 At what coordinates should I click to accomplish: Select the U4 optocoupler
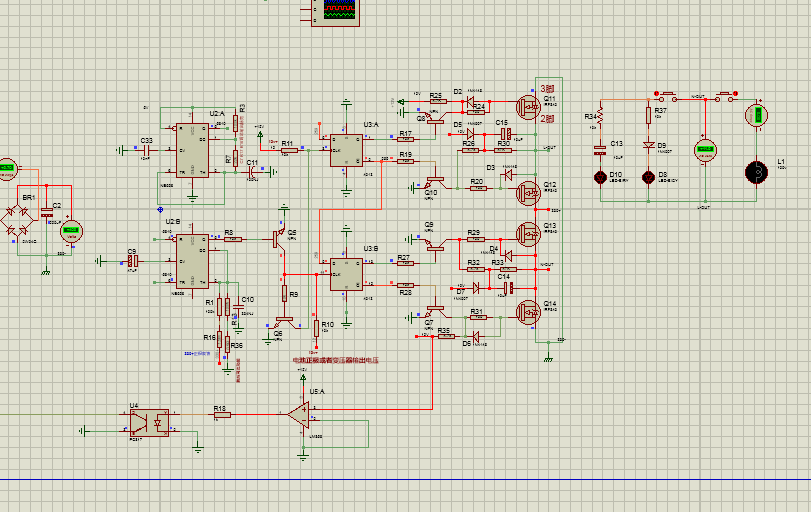point(149,423)
